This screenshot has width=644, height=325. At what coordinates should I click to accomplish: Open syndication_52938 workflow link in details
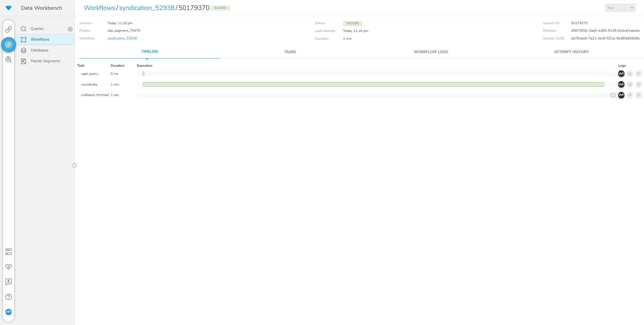[122, 38]
